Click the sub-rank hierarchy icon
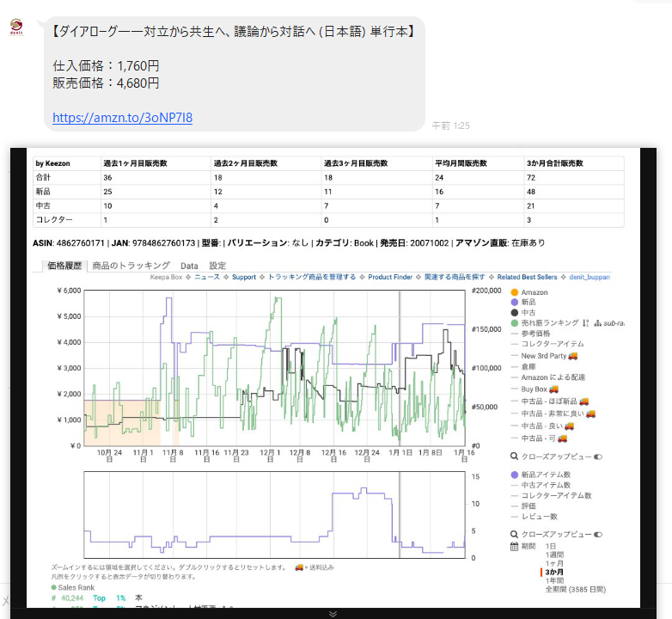672x619 pixels. coord(597,323)
